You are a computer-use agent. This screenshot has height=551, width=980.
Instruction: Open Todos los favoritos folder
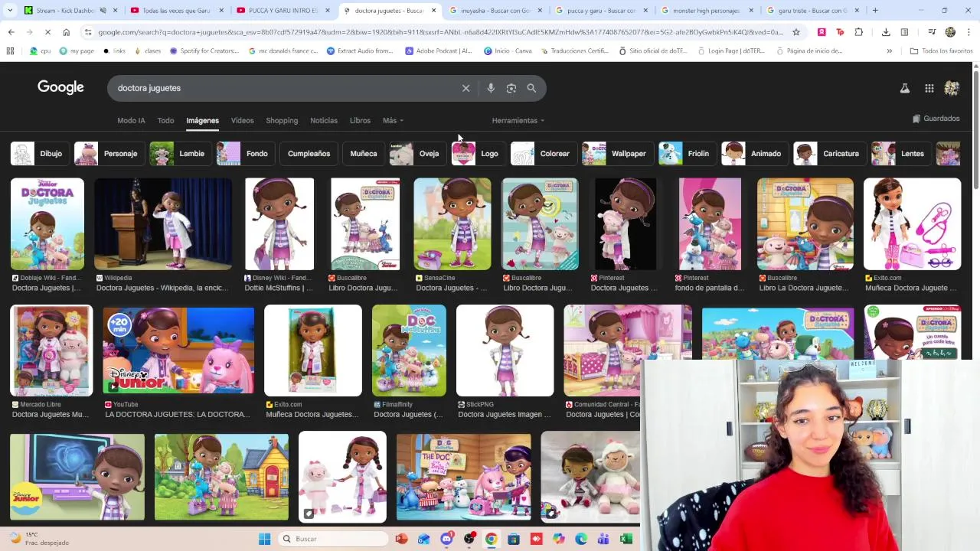tap(941, 51)
